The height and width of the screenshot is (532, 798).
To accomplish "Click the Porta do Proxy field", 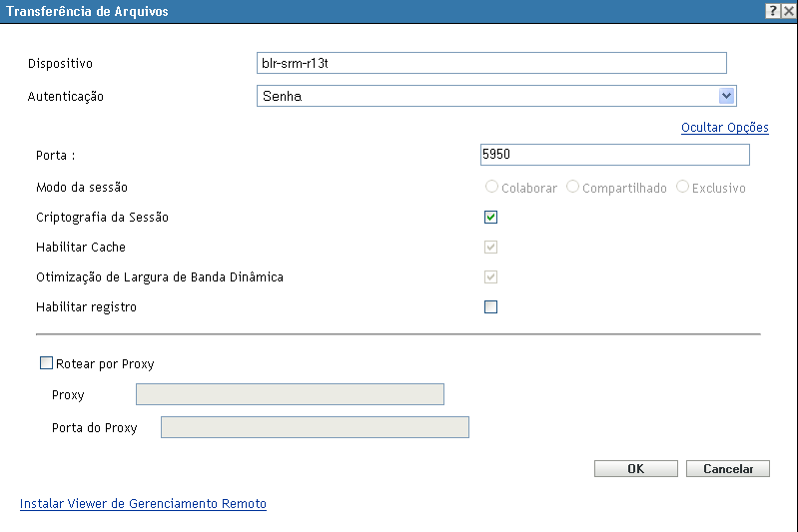I will click(315, 427).
